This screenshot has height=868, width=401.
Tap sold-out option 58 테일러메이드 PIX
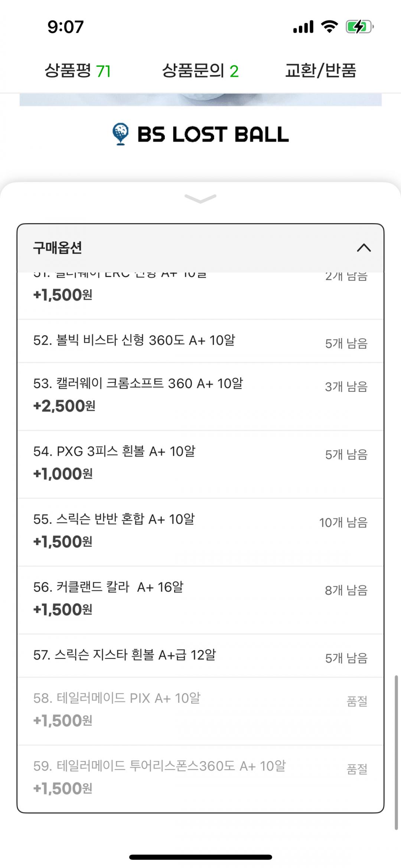[200, 711]
